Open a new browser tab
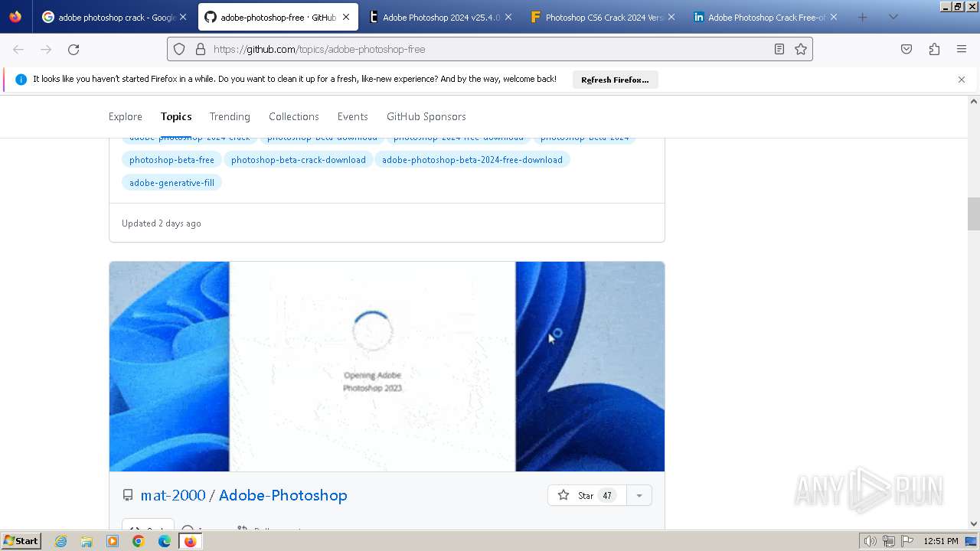This screenshot has height=551, width=980. click(863, 17)
